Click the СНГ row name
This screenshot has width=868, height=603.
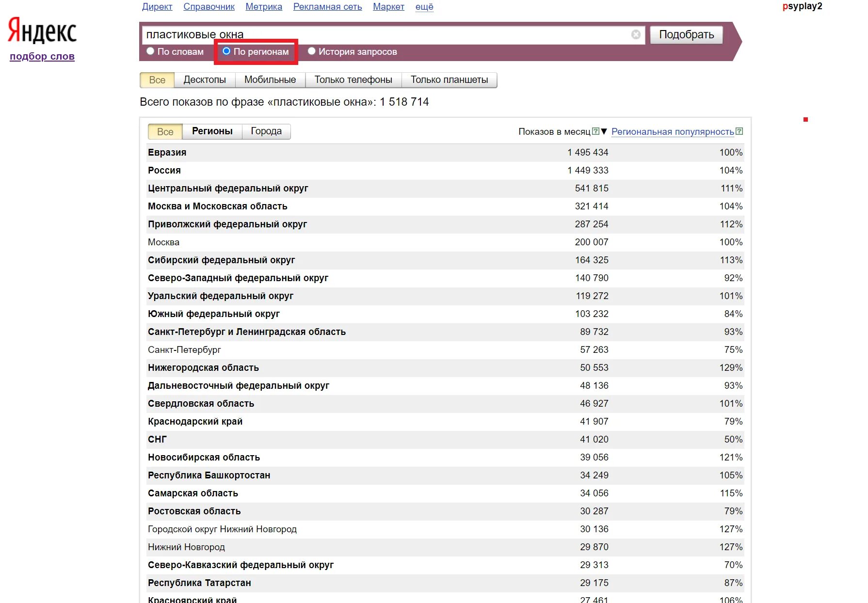click(x=157, y=439)
